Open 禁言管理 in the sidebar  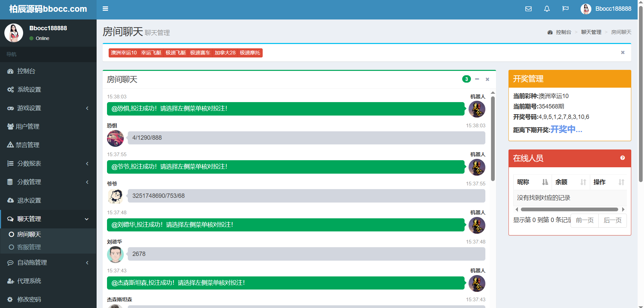[x=48, y=145]
